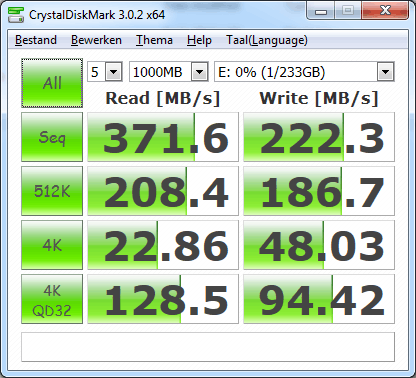416x378 pixels.
Task: Open the Thema menu
Action: tap(154, 40)
